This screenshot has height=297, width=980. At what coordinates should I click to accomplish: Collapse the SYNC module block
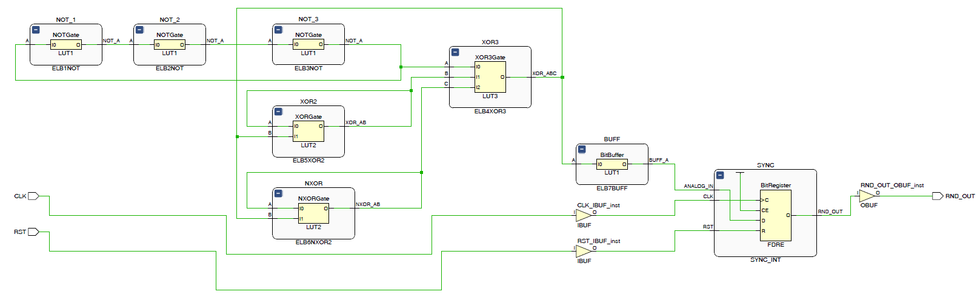[720, 175]
